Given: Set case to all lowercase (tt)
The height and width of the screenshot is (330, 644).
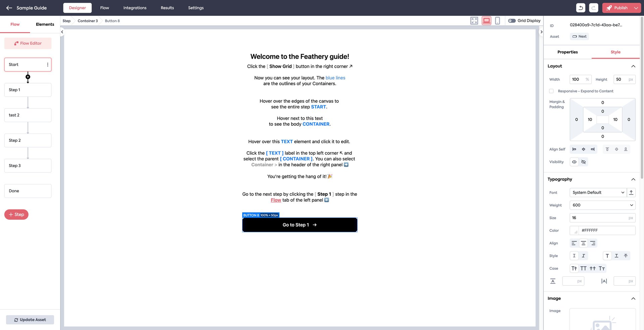Looking at the screenshot, I should (593, 269).
